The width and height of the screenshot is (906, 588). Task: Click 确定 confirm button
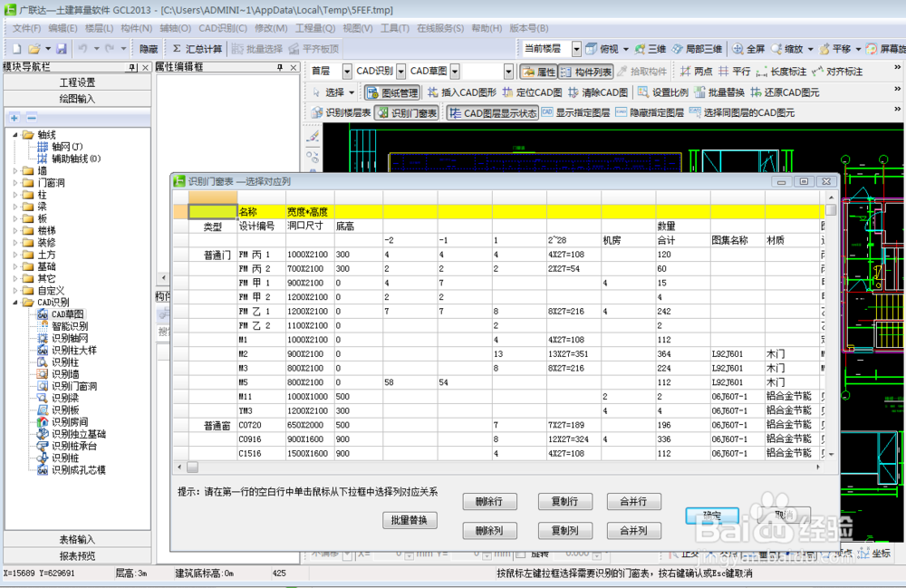(712, 516)
